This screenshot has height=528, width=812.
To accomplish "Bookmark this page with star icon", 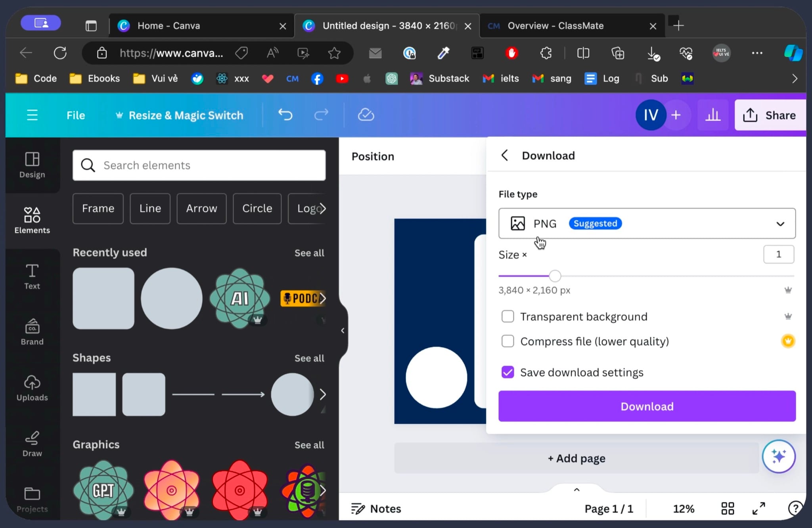I will click(334, 53).
